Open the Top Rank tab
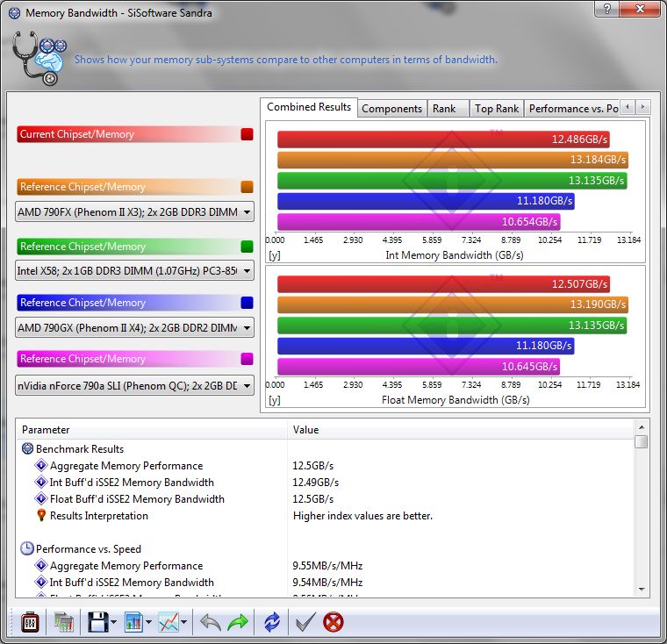667x644 pixels. tap(497, 109)
